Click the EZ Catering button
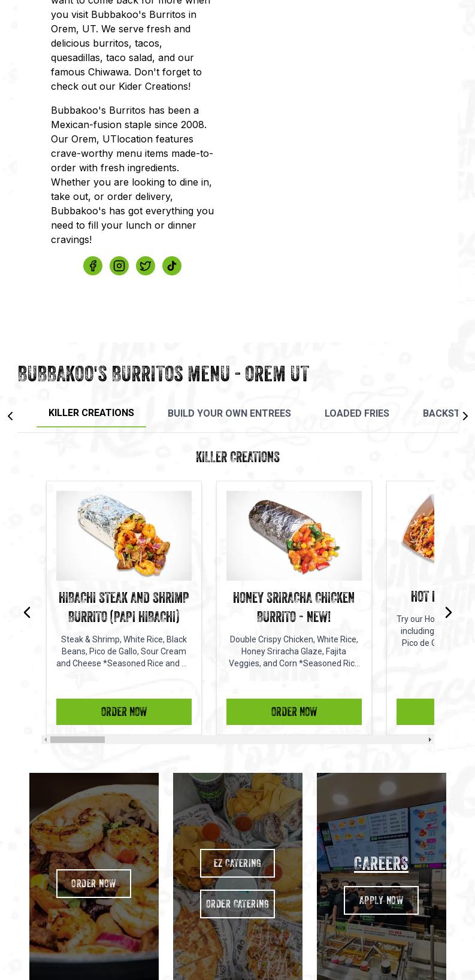The width and height of the screenshot is (475, 980). 237,863
